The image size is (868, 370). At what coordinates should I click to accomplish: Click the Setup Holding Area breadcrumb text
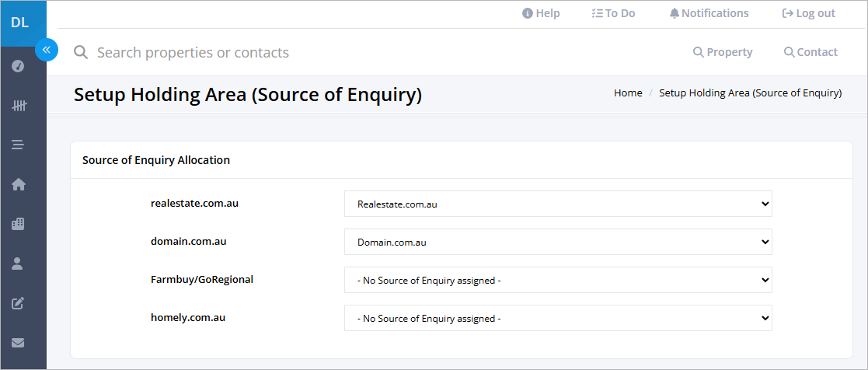[x=750, y=93]
